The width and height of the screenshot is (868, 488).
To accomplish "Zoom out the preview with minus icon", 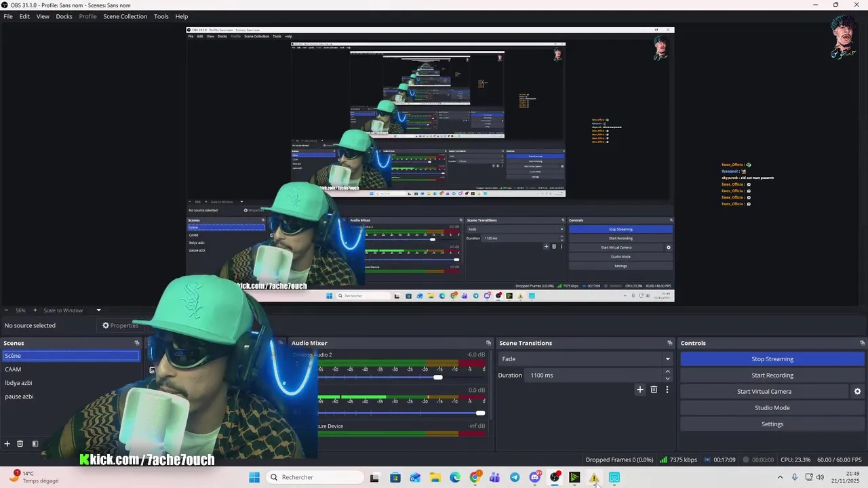I will pos(6,310).
